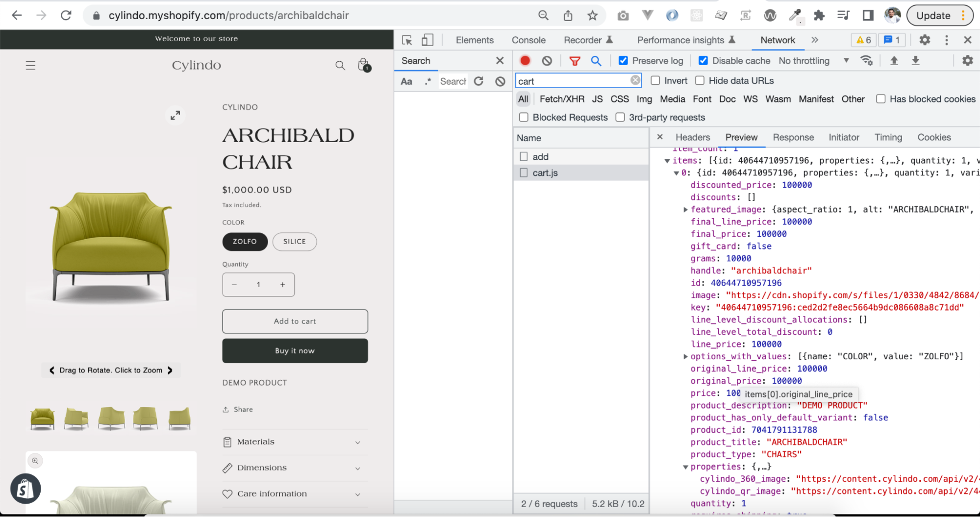Expand the Materials accordion
This screenshot has height=517, width=980.
click(x=295, y=442)
